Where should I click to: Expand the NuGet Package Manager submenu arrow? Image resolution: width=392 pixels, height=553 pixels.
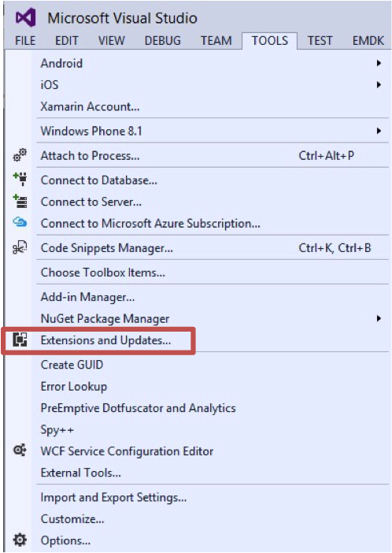tap(379, 318)
